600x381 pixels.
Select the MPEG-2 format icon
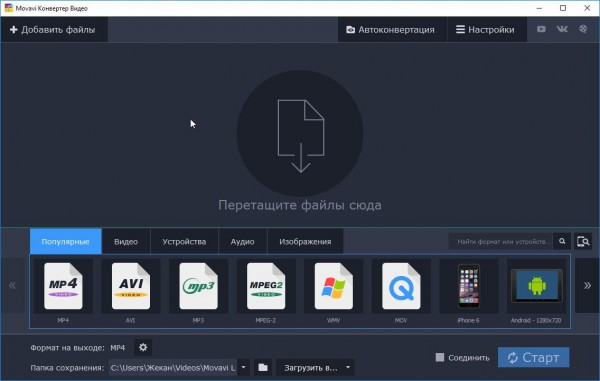(266, 286)
